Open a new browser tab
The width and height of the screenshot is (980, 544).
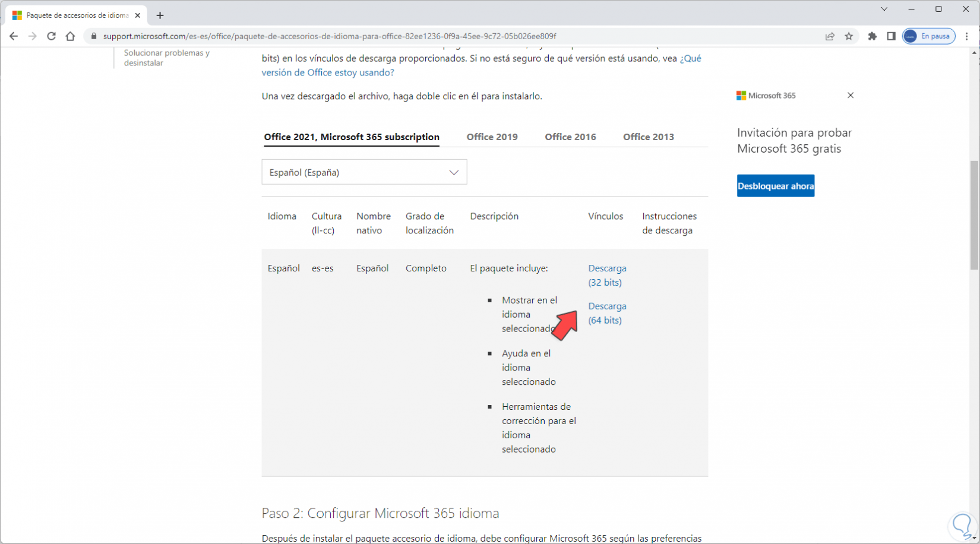pyautogui.click(x=160, y=15)
